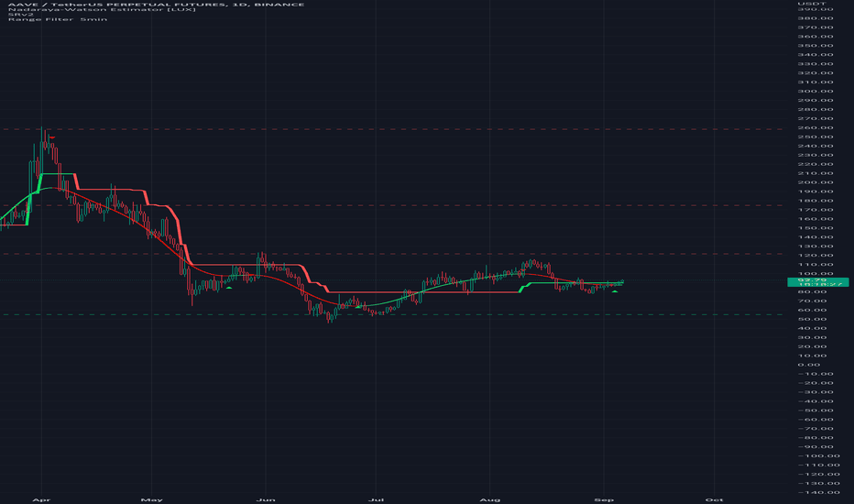This screenshot has height=504, width=854.
Task: Select the Nadaraya-Watson Estimator [LUX] indicator label
Action: (x=102, y=9)
